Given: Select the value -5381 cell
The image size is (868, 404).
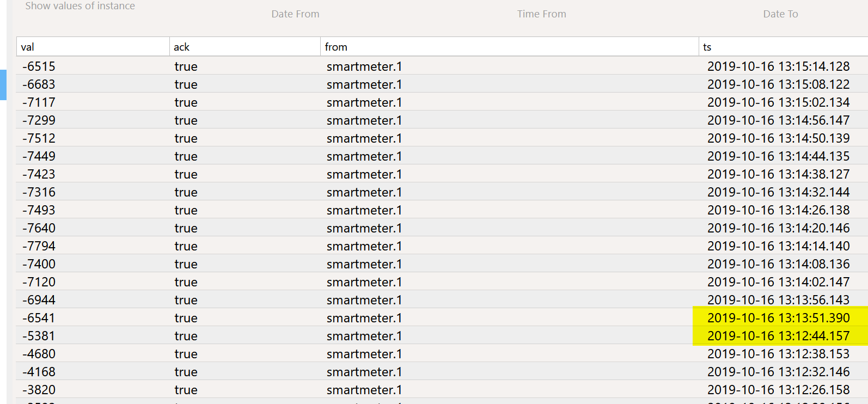Looking at the screenshot, I should click(39, 336).
